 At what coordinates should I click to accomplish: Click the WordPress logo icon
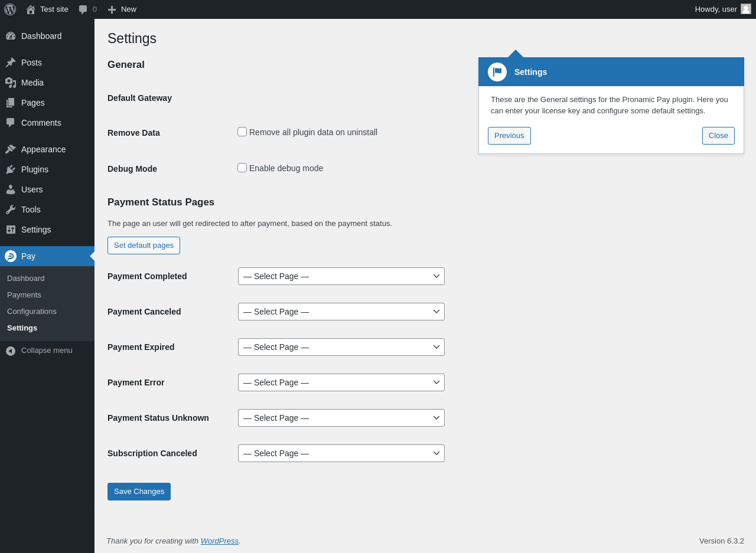[10, 9]
